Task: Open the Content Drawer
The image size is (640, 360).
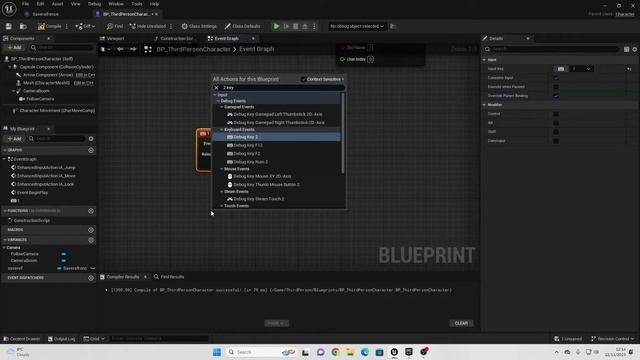Action: click(22, 339)
